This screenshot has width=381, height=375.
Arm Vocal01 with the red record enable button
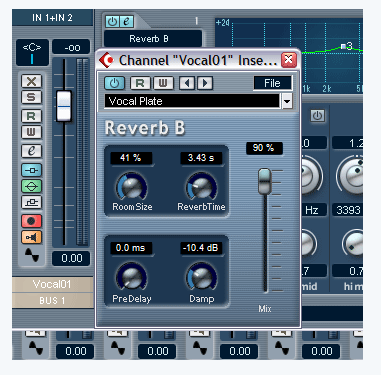(31, 221)
